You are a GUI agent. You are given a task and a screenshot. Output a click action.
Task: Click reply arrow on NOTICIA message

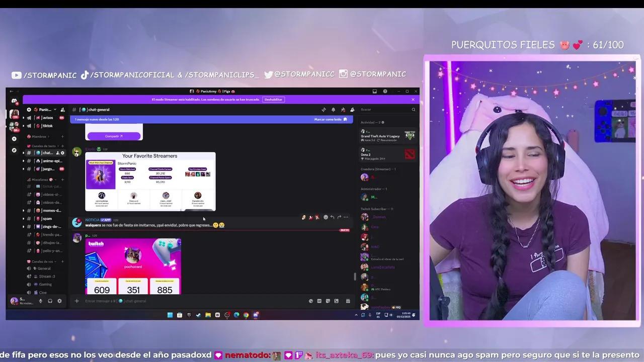[332, 217]
